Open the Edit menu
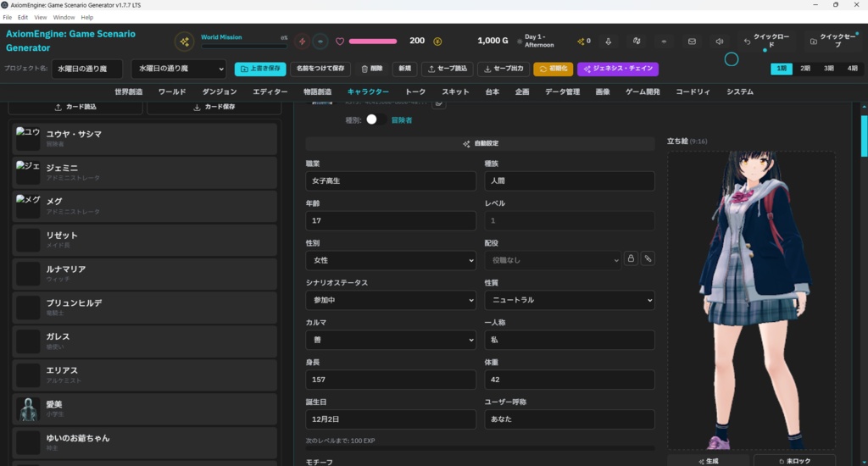Viewport: 868px width, 466px height. pos(23,17)
